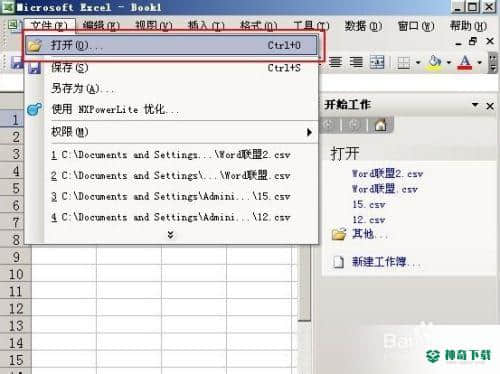Close the 开始工作 task pane
This screenshot has width=500, height=374.
click(x=490, y=106)
